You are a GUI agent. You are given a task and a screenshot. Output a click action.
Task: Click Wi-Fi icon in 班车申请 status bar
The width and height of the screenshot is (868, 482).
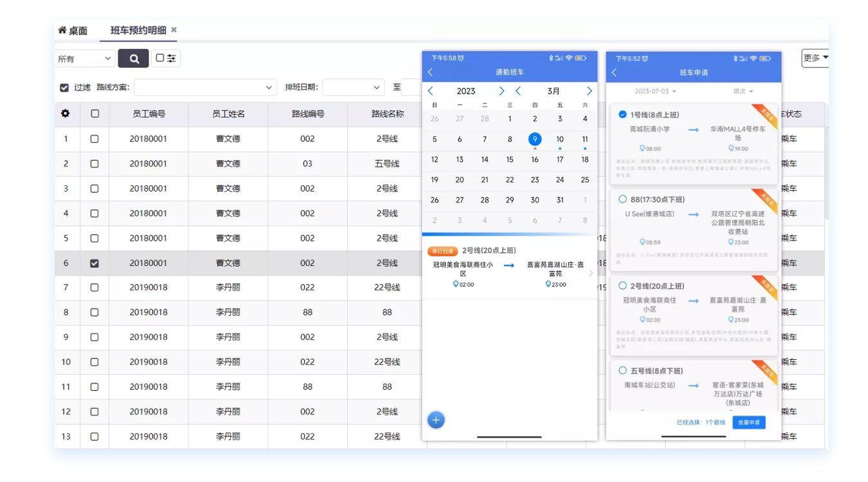click(x=752, y=58)
